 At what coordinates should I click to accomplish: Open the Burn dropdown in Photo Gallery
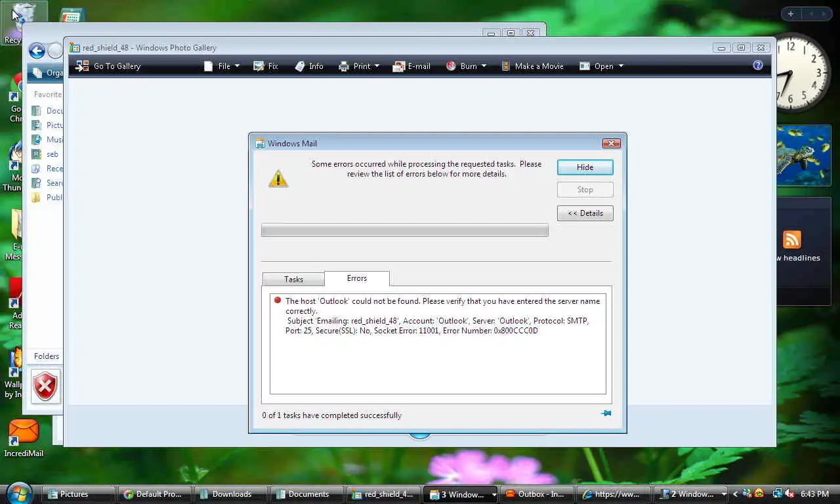coord(467,66)
